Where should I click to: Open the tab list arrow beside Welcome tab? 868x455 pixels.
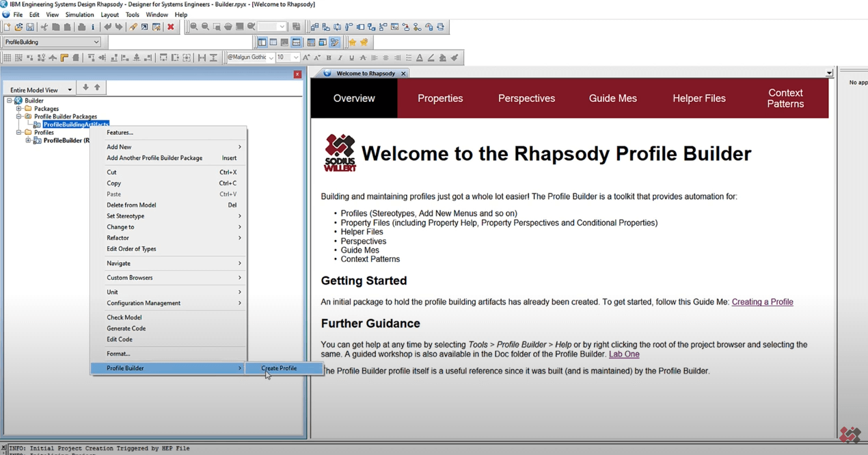(829, 73)
